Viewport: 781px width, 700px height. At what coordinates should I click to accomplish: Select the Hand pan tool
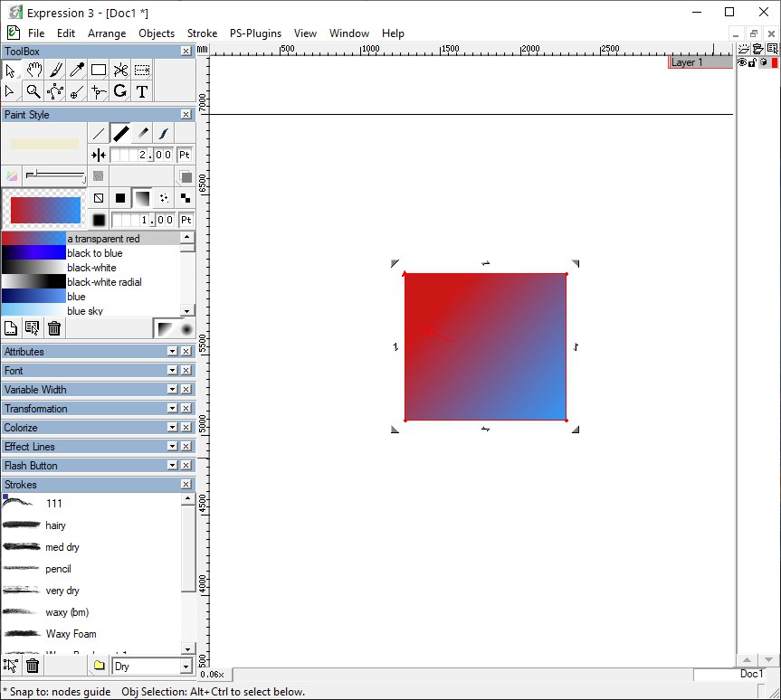click(x=33, y=70)
